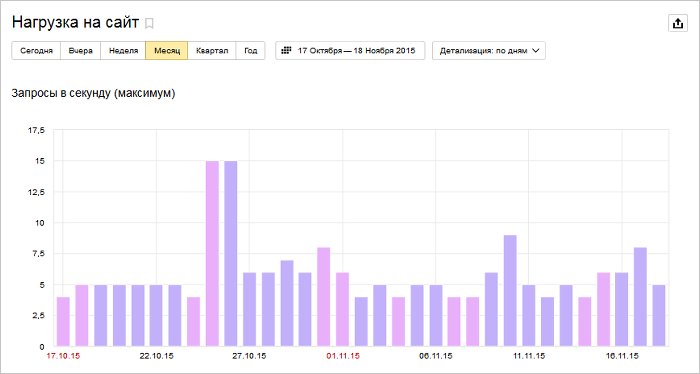Select the Год period
700x374 pixels.
coord(250,50)
